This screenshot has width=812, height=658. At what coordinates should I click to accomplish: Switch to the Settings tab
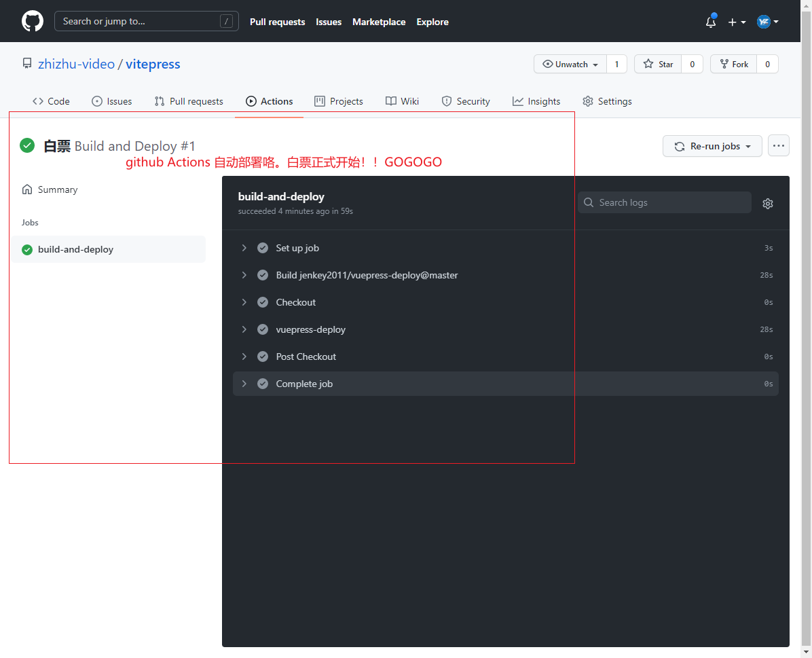point(608,102)
